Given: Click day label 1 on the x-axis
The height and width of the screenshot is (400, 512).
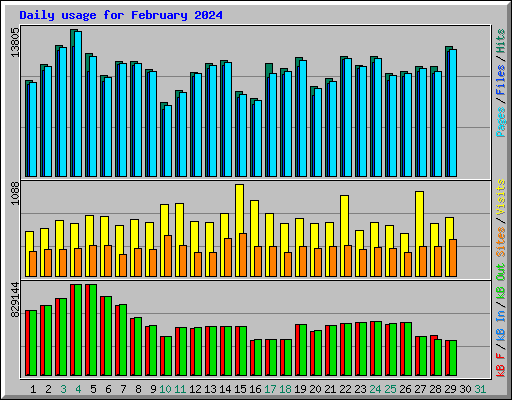Looking at the screenshot, I should (33, 389).
